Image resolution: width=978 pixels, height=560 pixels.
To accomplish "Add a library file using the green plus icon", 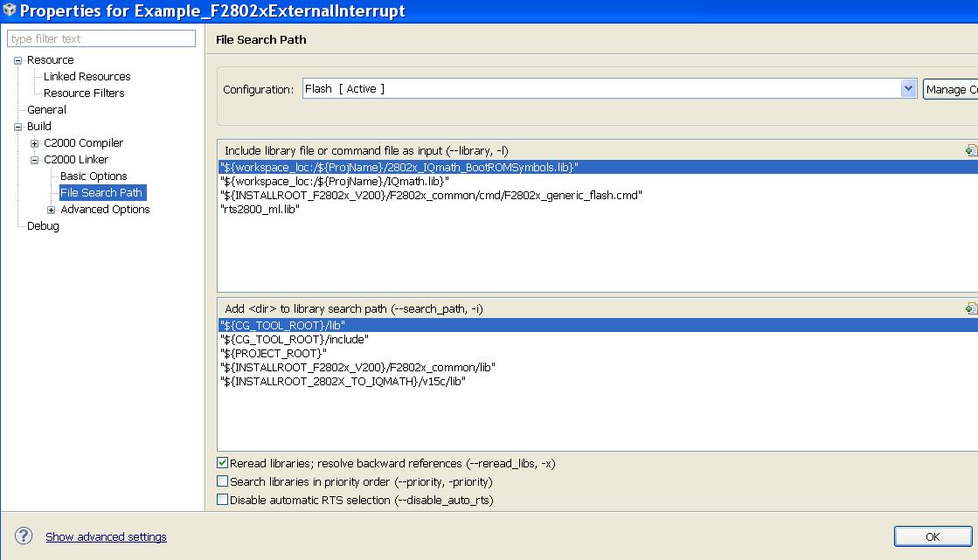I will [x=970, y=149].
